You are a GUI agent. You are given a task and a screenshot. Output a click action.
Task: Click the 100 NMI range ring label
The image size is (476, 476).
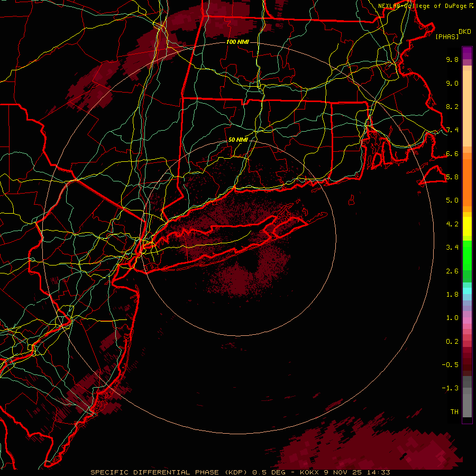click(237, 42)
